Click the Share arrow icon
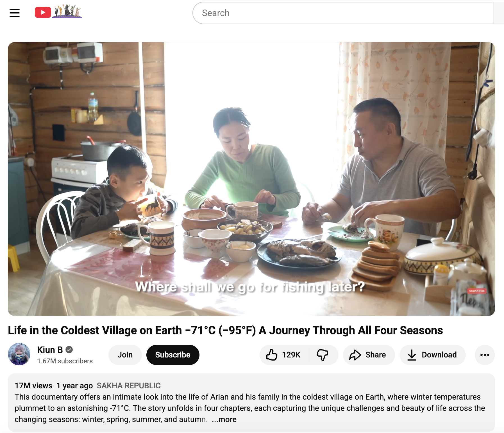504x433 pixels. [355, 355]
